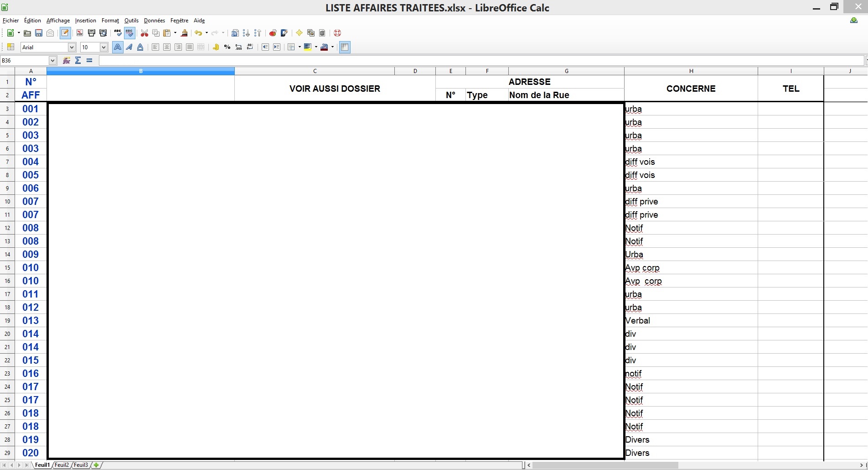The height and width of the screenshot is (470, 868).
Task: Expand the Arial font name dropdown
Action: click(x=72, y=47)
